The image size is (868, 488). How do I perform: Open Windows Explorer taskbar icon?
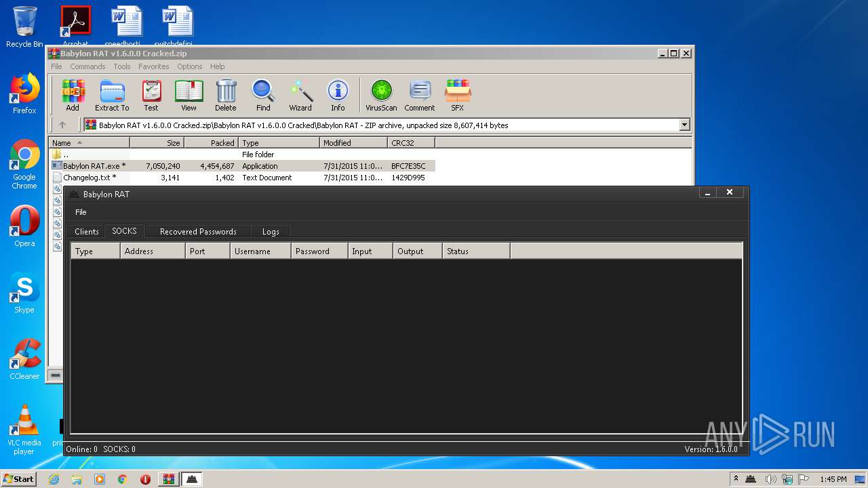pyautogui.click(x=77, y=479)
